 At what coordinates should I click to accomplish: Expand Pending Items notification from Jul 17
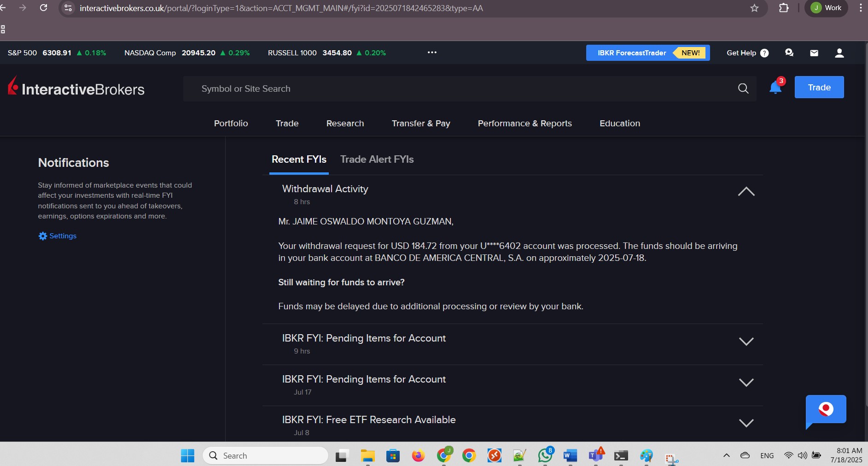pyautogui.click(x=746, y=382)
